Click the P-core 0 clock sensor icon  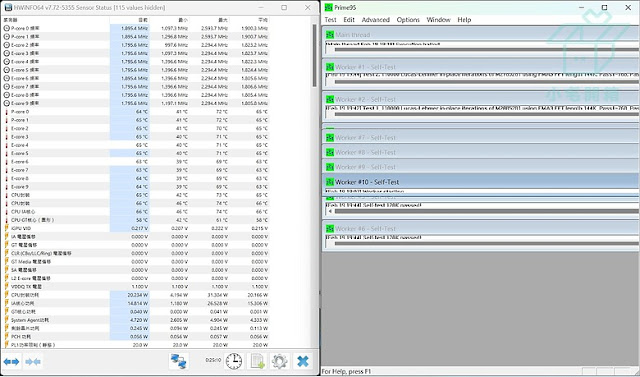[x=7, y=28]
